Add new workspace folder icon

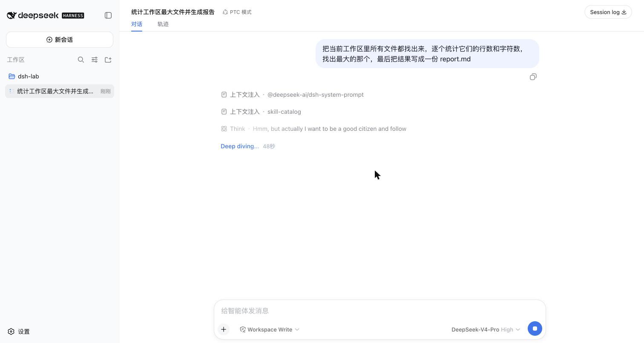[x=108, y=60]
